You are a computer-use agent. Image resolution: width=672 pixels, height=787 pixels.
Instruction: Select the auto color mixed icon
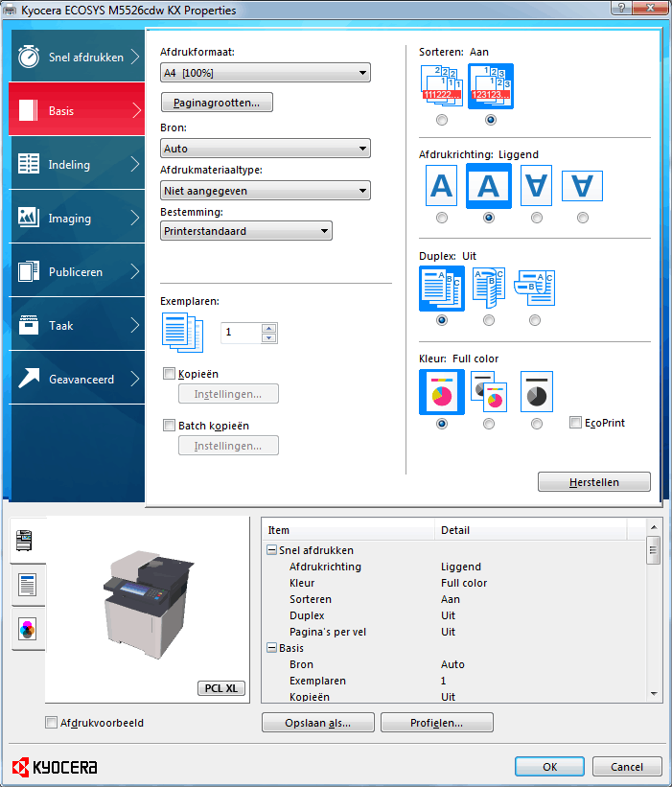coord(489,392)
